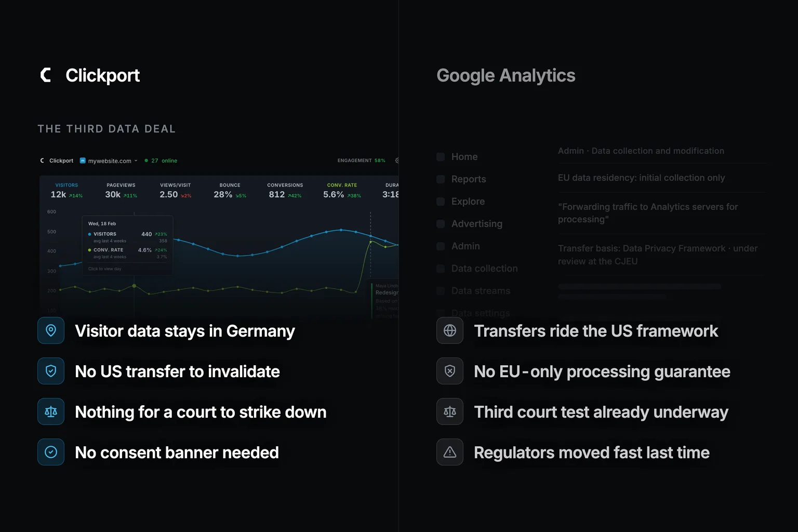
Task: Click the square icon next to Admin
Action: tap(441, 246)
